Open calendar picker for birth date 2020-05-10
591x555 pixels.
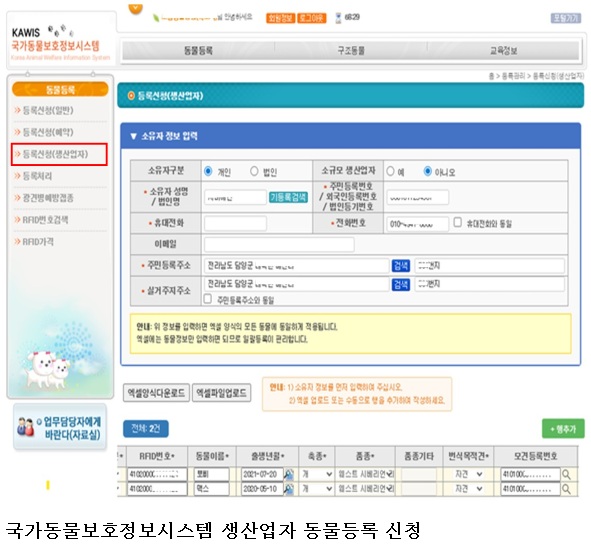[x=289, y=489]
